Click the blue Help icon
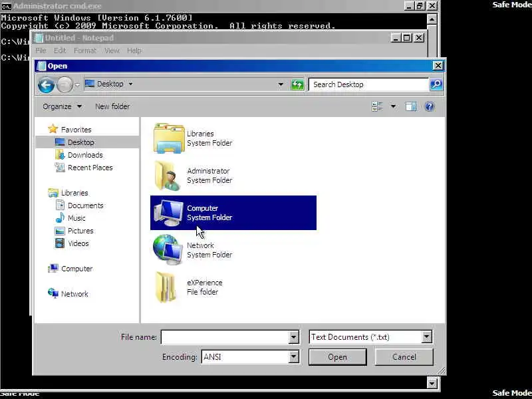532x399 pixels. pos(429,106)
